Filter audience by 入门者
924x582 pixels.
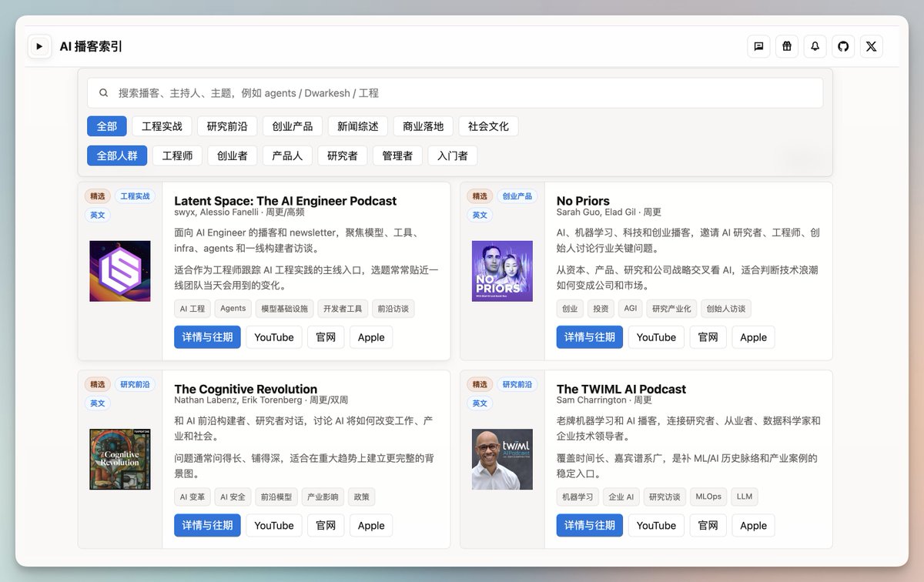[x=453, y=156]
